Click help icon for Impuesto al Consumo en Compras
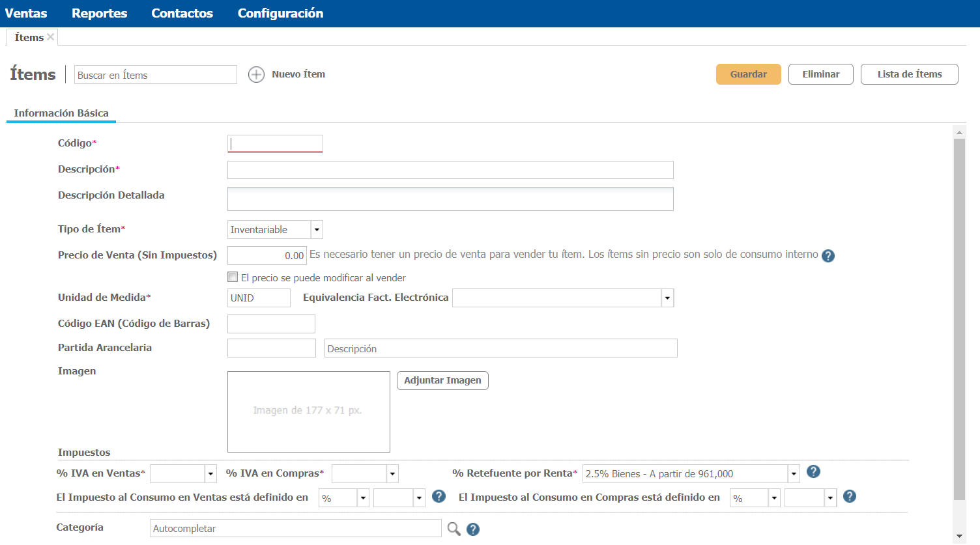This screenshot has width=980, height=545. click(849, 497)
